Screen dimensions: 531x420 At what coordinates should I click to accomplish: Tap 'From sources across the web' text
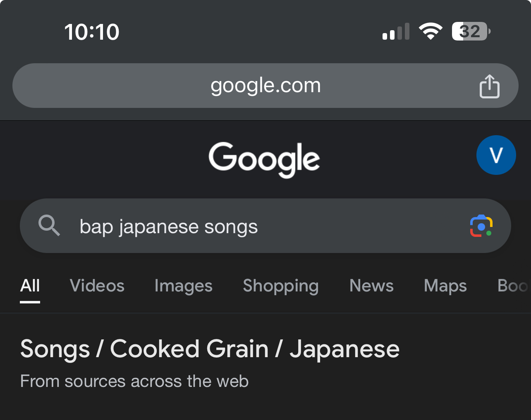(134, 381)
